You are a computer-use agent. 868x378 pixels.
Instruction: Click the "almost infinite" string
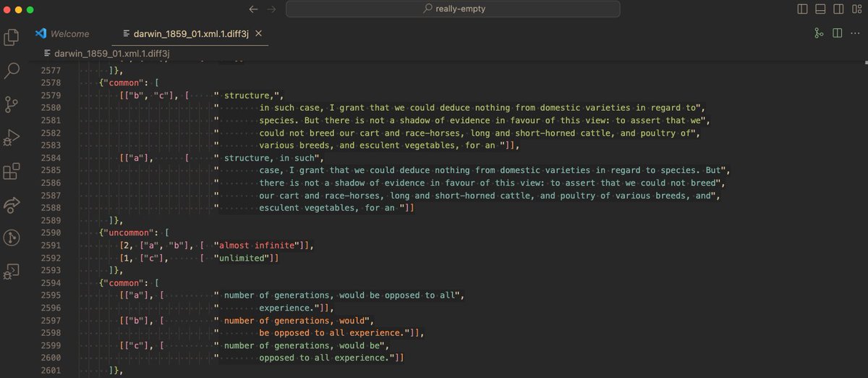point(257,246)
